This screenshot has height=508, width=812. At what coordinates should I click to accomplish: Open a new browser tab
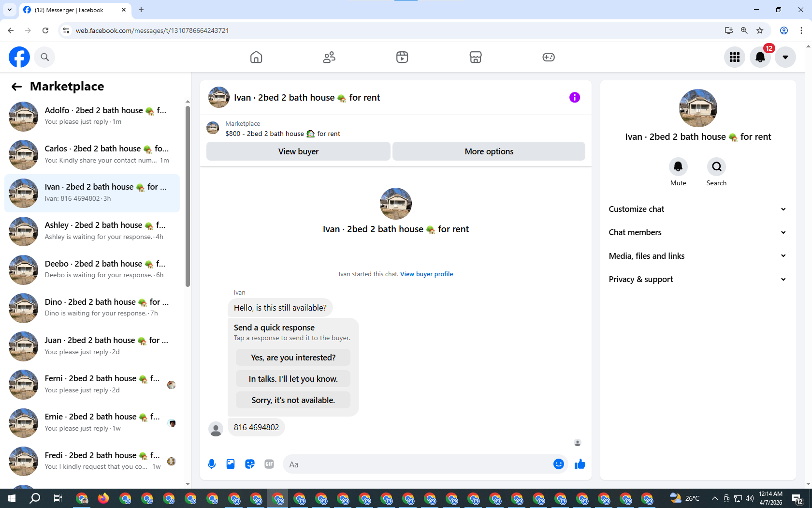pos(141,10)
